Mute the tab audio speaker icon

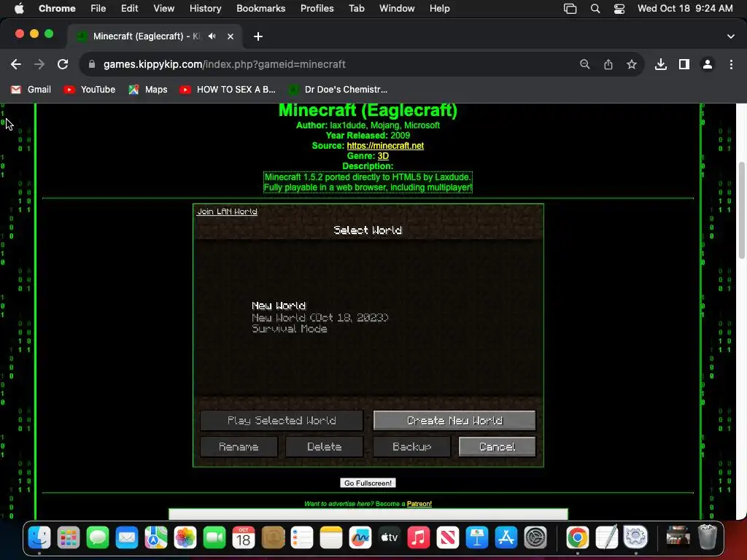[212, 36]
